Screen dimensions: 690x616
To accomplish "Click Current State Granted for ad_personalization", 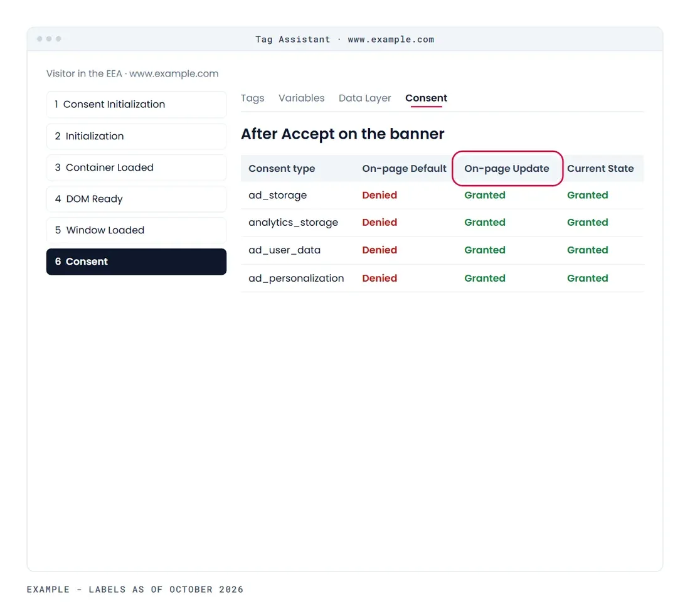I will [x=588, y=278].
